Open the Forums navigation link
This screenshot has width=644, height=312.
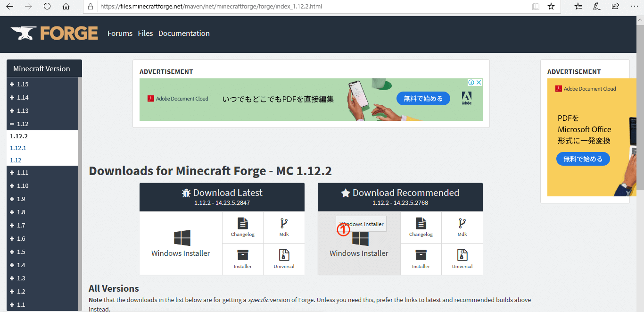click(120, 33)
